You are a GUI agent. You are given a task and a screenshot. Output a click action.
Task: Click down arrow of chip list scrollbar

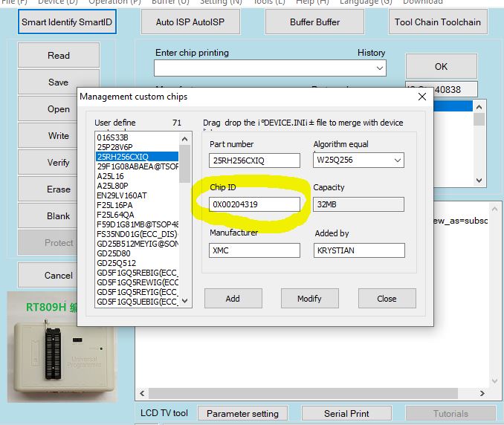tap(184, 301)
